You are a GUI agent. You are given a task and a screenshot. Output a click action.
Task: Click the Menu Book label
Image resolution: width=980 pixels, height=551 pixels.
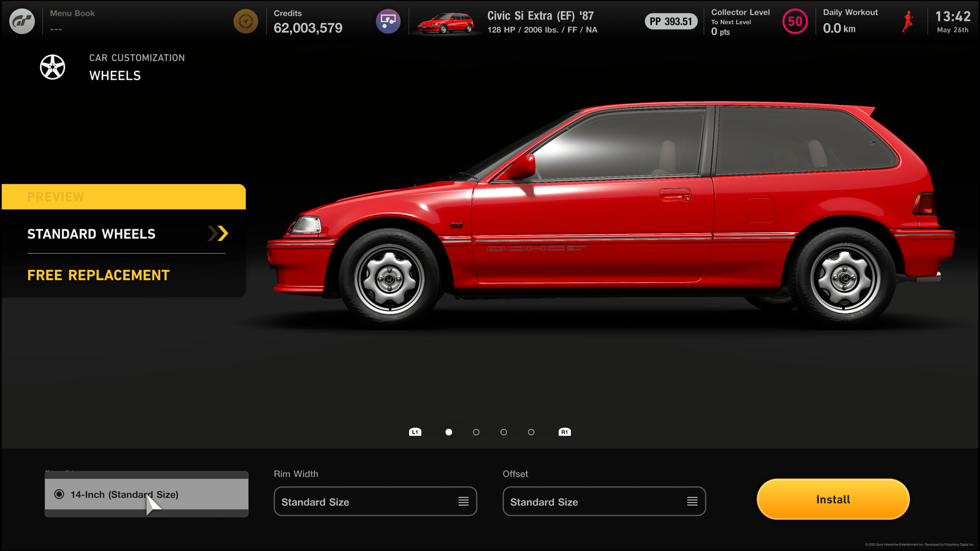pyautogui.click(x=72, y=13)
